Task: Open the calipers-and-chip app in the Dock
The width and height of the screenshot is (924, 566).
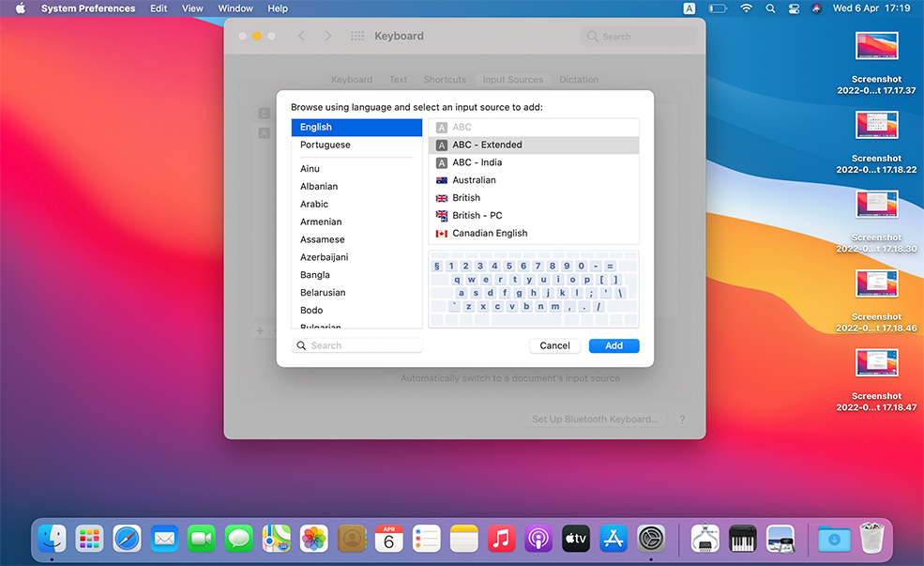Action: [705, 538]
